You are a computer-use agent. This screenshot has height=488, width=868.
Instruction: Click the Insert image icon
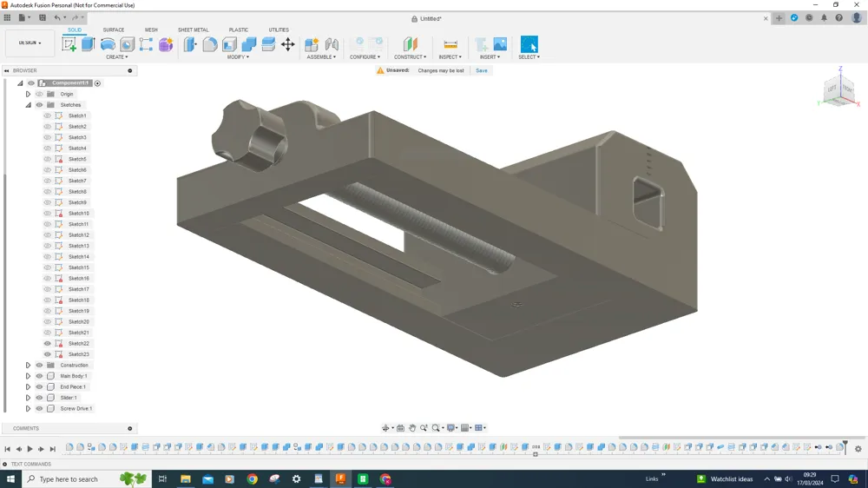coord(500,44)
